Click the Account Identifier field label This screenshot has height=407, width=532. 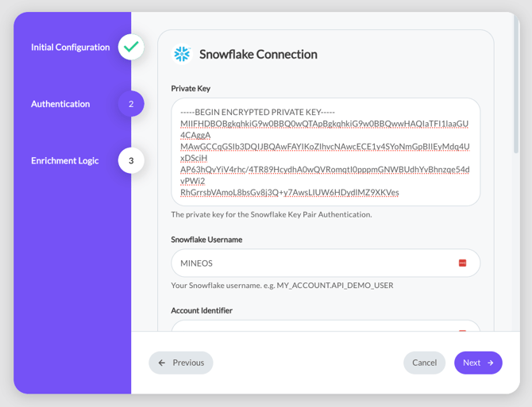pyautogui.click(x=202, y=310)
